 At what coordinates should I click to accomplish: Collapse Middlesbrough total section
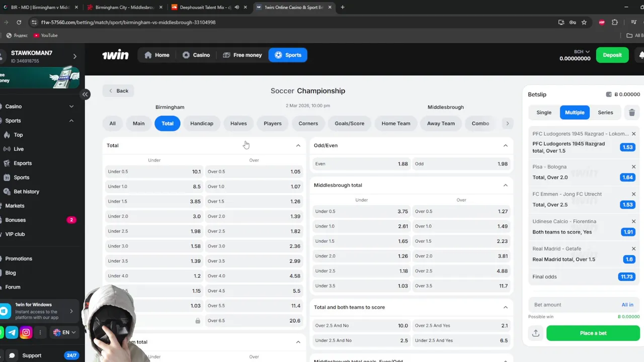[x=505, y=185]
